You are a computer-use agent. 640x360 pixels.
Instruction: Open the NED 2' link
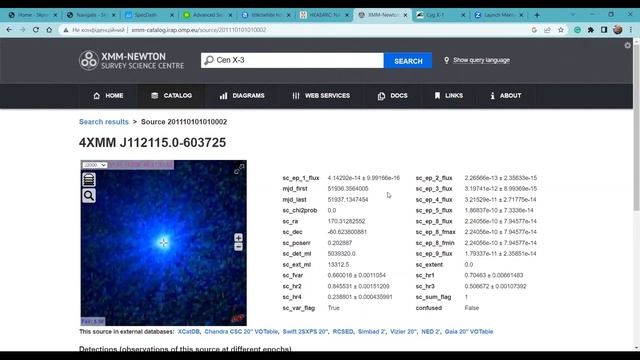pyautogui.click(x=430, y=331)
